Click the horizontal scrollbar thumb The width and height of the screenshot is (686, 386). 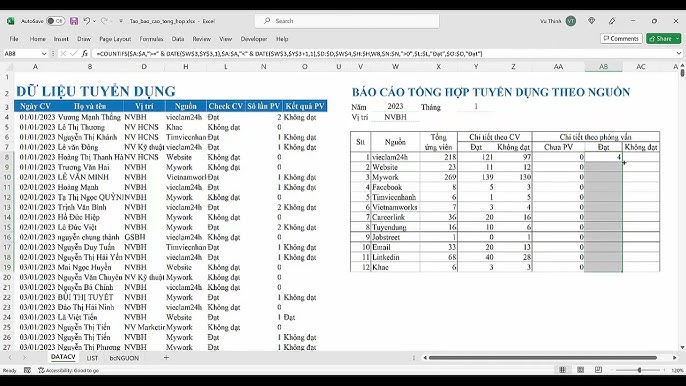pyautogui.click(x=542, y=358)
